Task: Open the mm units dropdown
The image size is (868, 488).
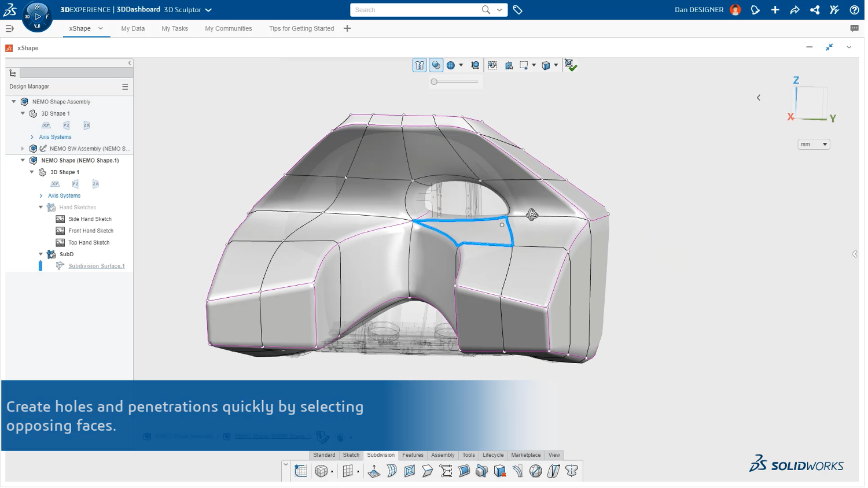Action: point(814,145)
